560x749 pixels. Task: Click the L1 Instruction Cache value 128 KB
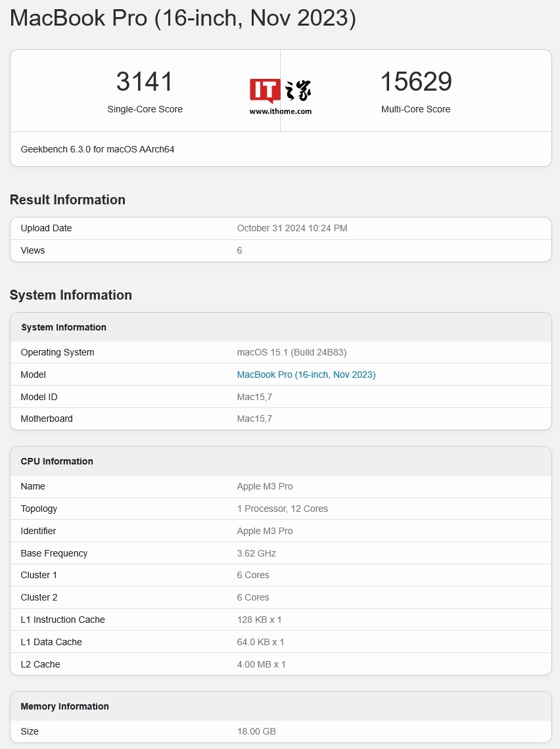pyautogui.click(x=260, y=620)
